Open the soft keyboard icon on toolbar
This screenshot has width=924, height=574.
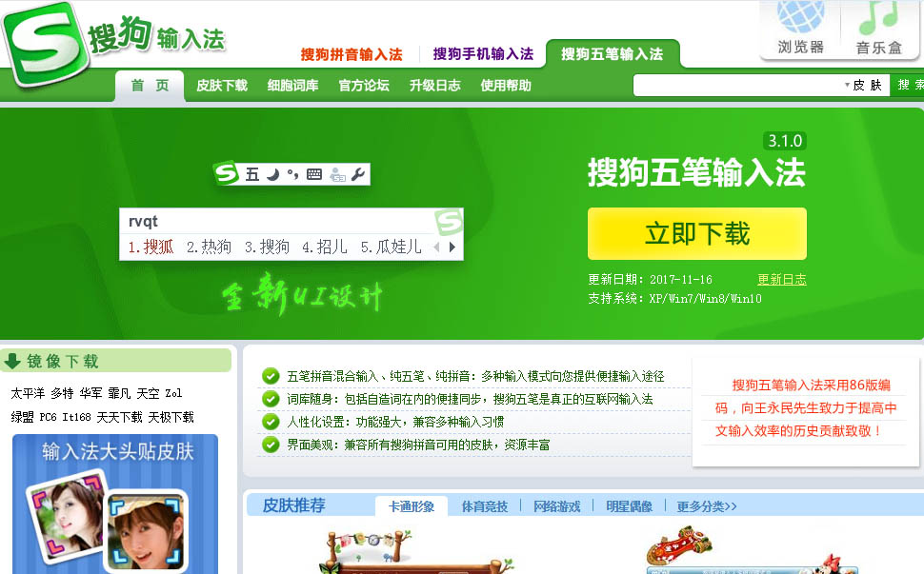point(314,174)
